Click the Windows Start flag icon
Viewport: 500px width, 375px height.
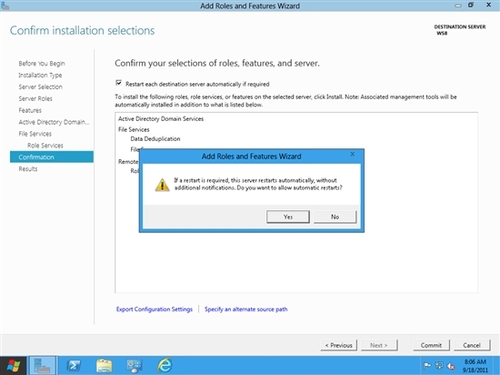coord(13,366)
